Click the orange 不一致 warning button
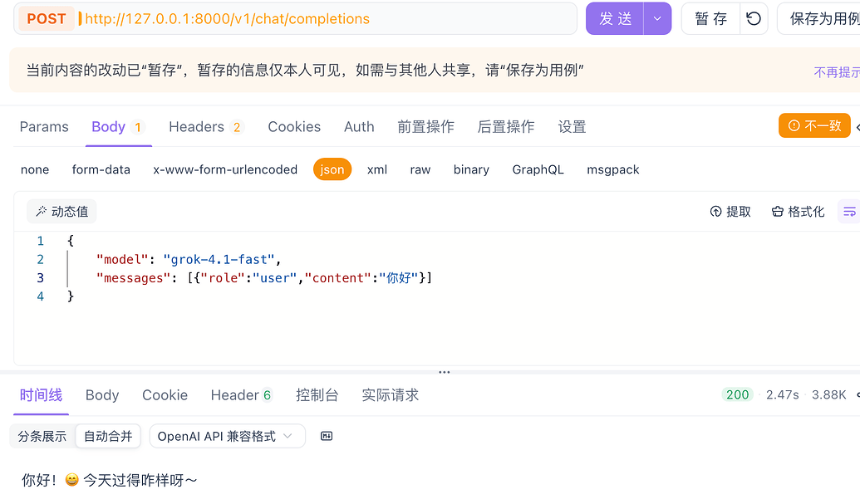The height and width of the screenshot is (504, 860). (814, 126)
